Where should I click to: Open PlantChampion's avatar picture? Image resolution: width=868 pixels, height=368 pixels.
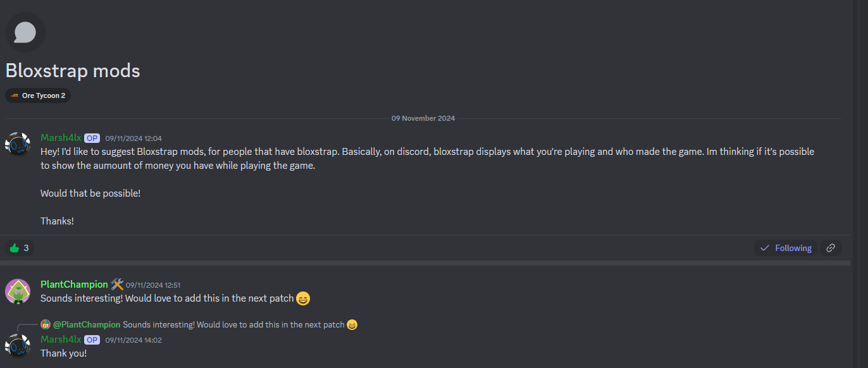click(18, 291)
